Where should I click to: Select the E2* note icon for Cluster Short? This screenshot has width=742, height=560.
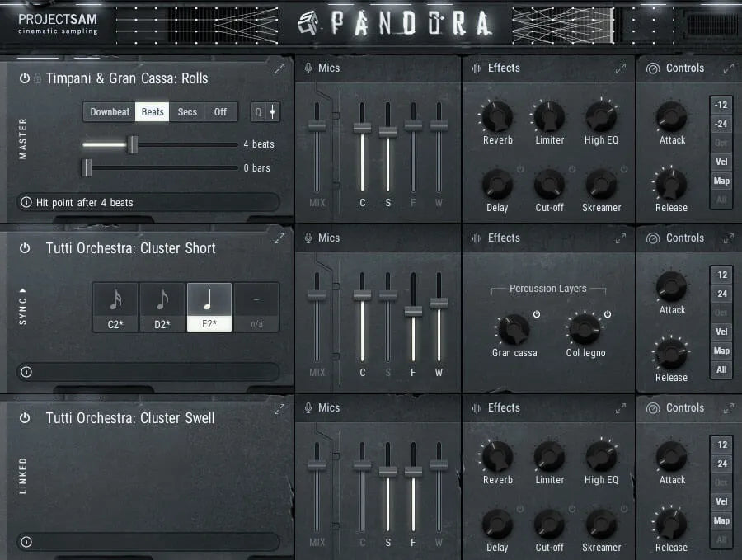tap(209, 306)
